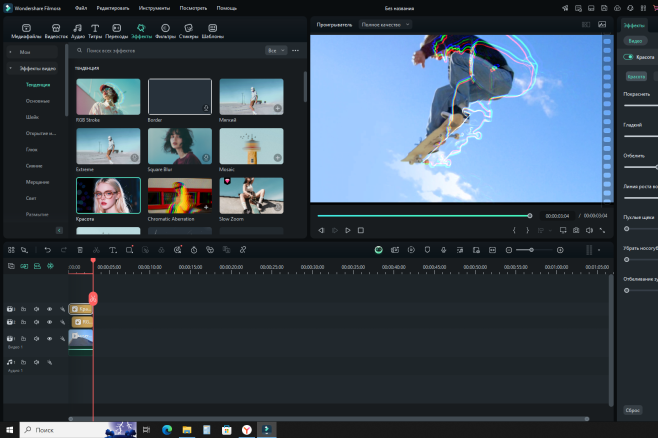Open the Фильтры filters icon

(x=165, y=28)
